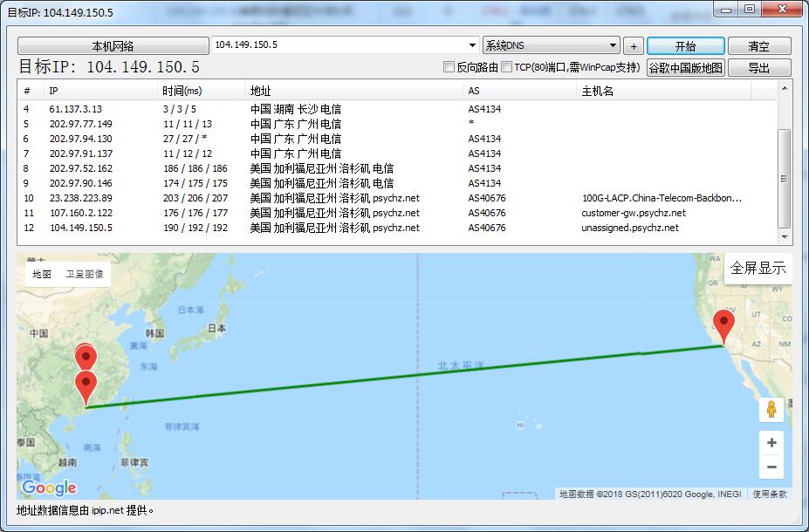Open the 系统DNS dropdown list
This screenshot has height=532, width=809.
[x=614, y=45]
